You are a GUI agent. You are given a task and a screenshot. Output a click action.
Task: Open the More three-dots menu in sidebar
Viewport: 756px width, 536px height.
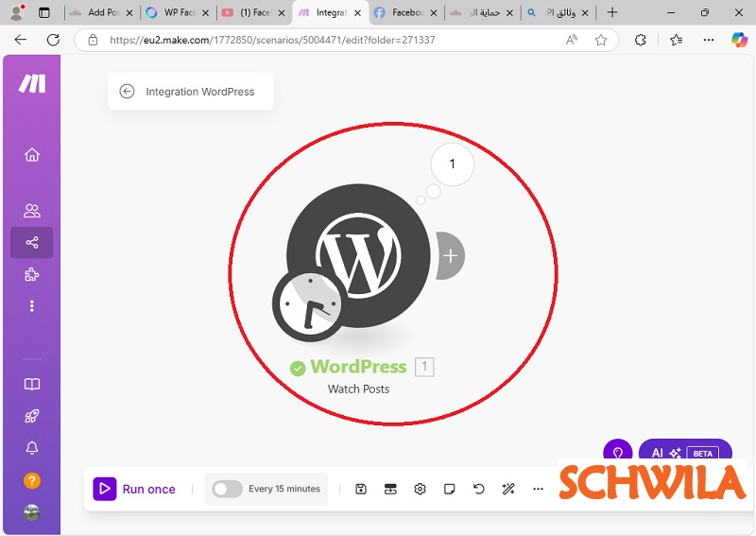[32, 306]
